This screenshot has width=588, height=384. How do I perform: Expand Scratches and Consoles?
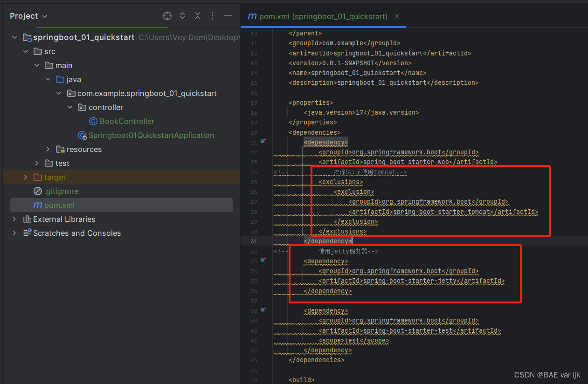(14, 233)
